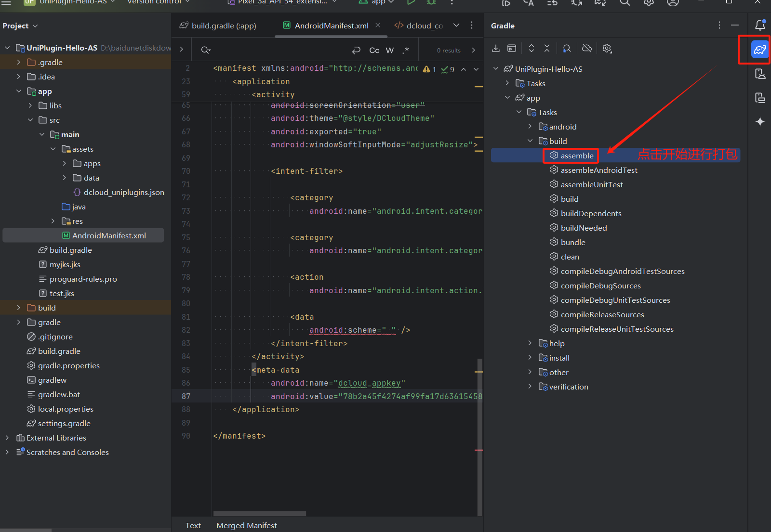Go to next search result arrow
The height and width of the screenshot is (532, 771).
[474, 50]
